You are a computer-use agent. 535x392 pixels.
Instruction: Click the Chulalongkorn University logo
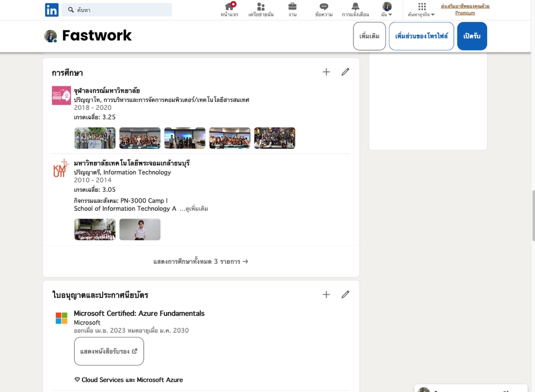tap(61, 95)
